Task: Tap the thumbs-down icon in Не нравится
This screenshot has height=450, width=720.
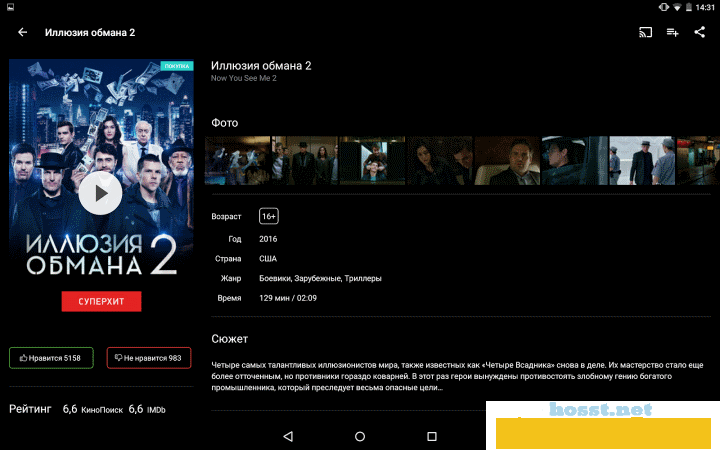Action: (x=118, y=358)
